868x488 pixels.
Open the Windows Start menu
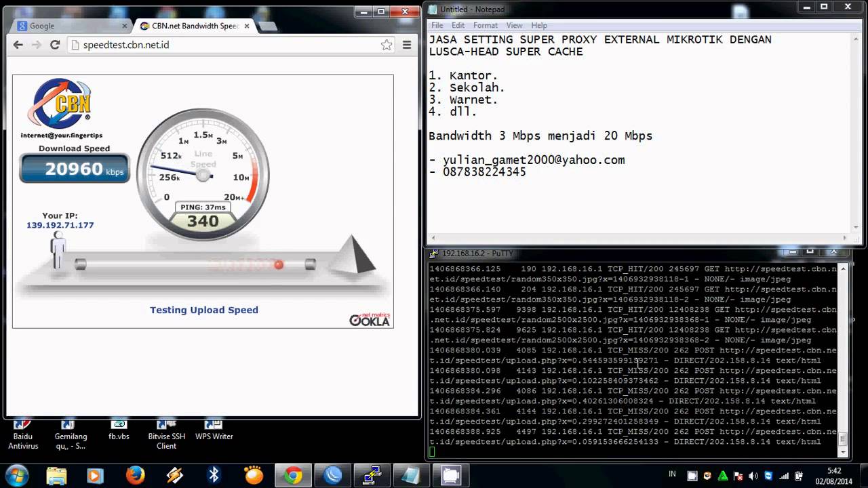(16, 474)
